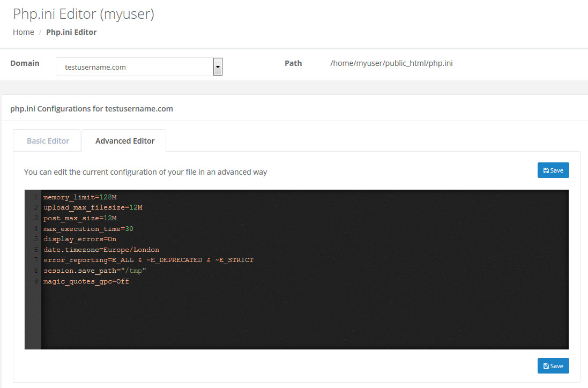Screen dimensions: 588x388
Task: Click the upload_max_filesize=12M line
Action: click(x=93, y=208)
